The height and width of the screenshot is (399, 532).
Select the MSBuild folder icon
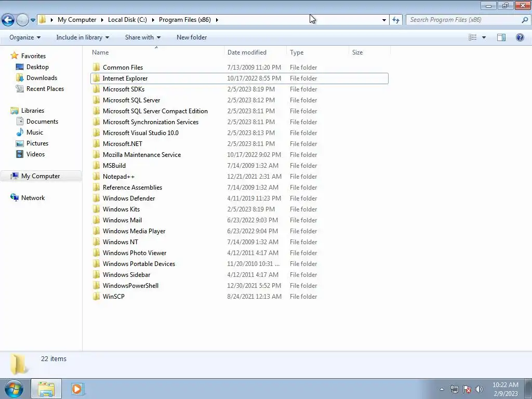[96, 165]
